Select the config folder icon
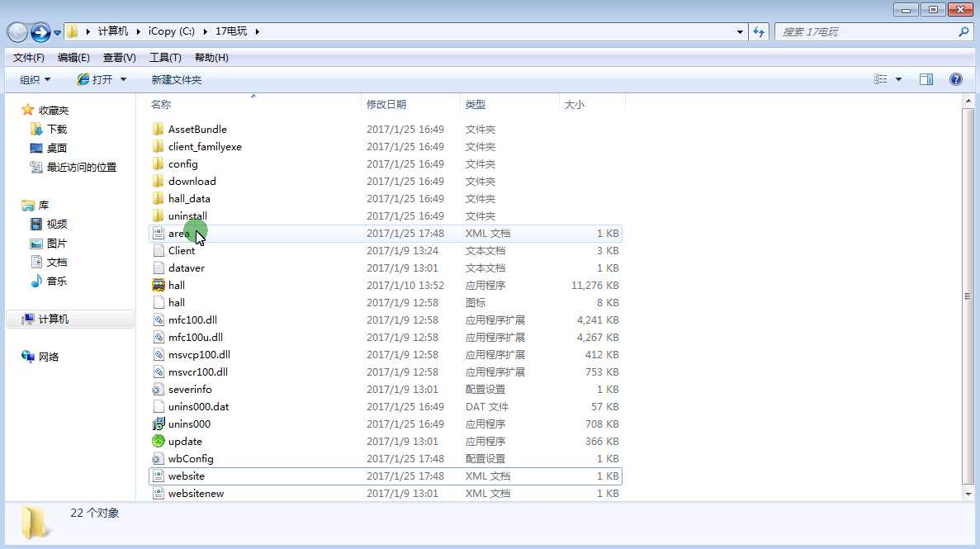 click(159, 163)
